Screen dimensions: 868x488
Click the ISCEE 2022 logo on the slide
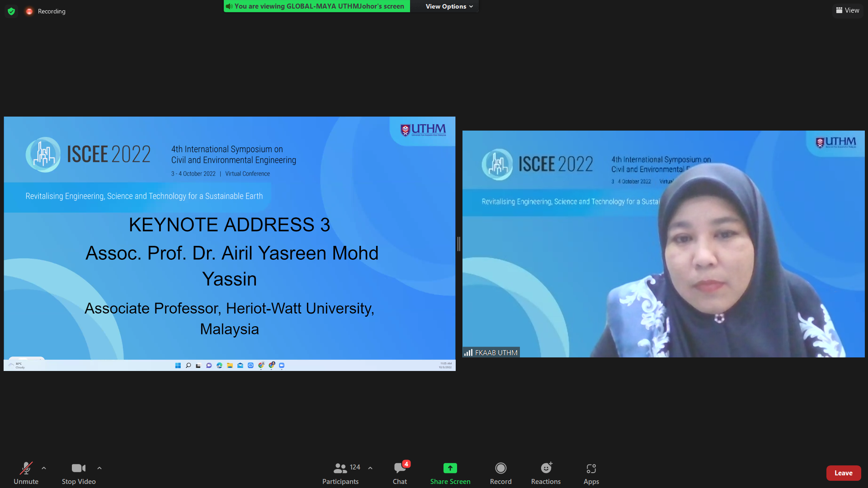88,155
